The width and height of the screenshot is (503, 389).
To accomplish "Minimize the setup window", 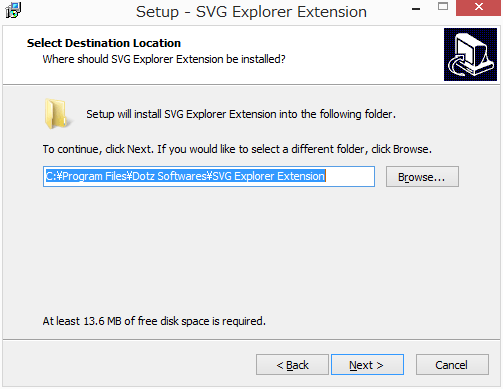I will click(x=416, y=9).
